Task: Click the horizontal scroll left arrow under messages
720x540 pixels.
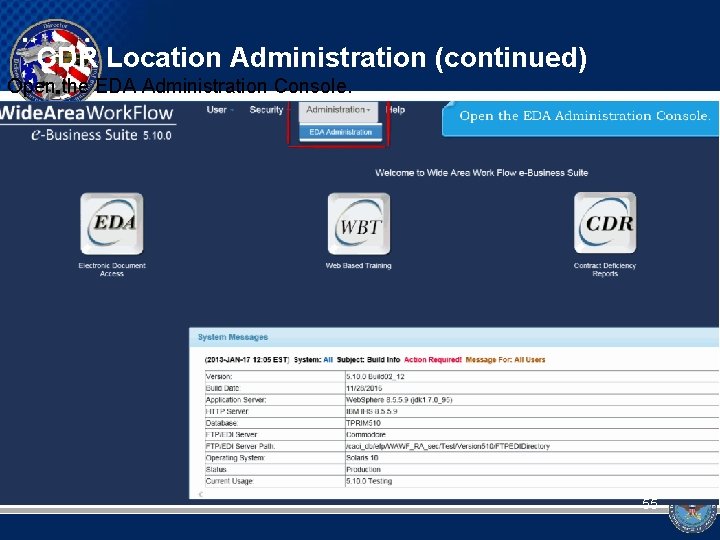Action: [x=201, y=495]
